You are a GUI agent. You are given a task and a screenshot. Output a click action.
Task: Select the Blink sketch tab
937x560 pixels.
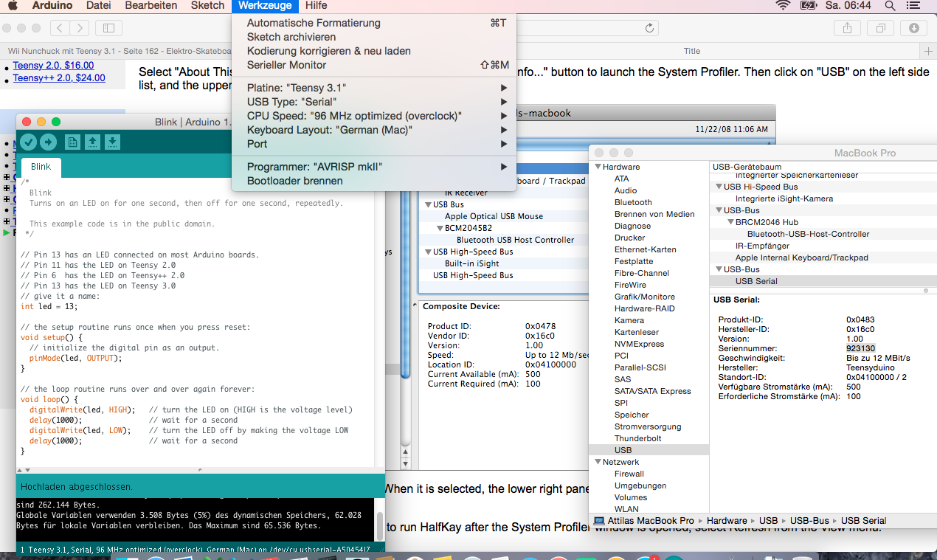[41, 167]
